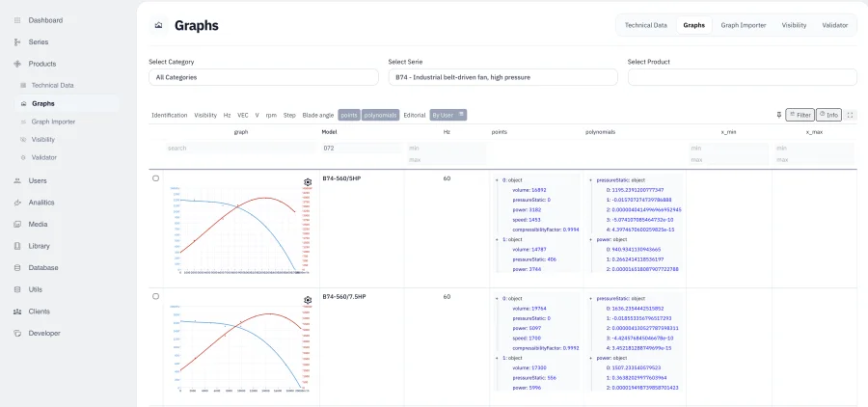The width and height of the screenshot is (868, 407).
Task: Select the Graphs sidebar item
Action: (43, 103)
